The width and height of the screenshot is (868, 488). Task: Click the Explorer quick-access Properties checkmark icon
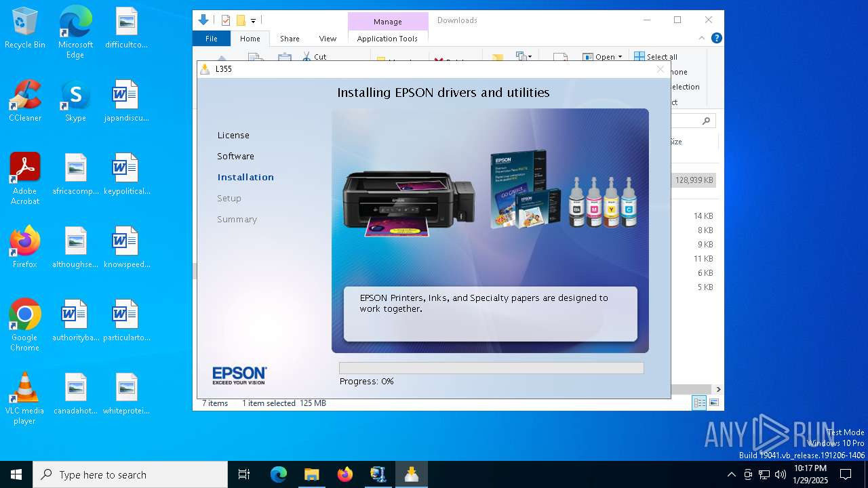point(226,20)
